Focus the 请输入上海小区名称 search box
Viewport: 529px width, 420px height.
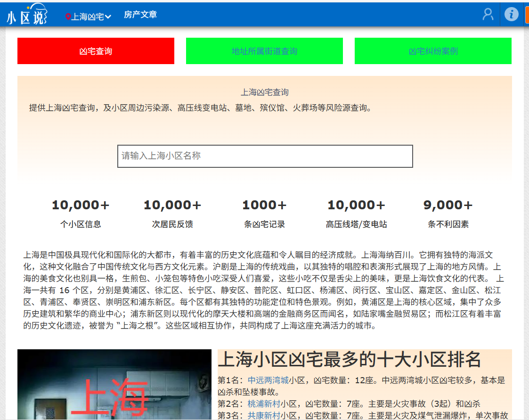pyautogui.click(x=265, y=156)
